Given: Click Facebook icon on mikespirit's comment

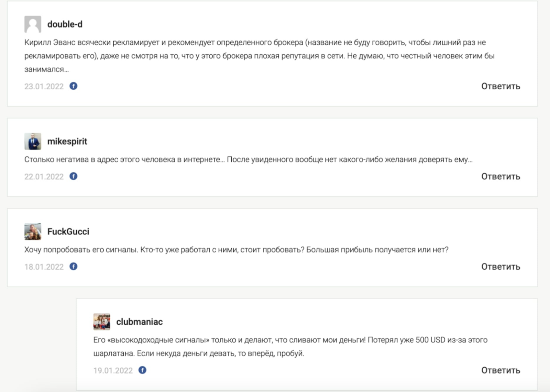Looking at the screenshot, I should pyautogui.click(x=73, y=176).
